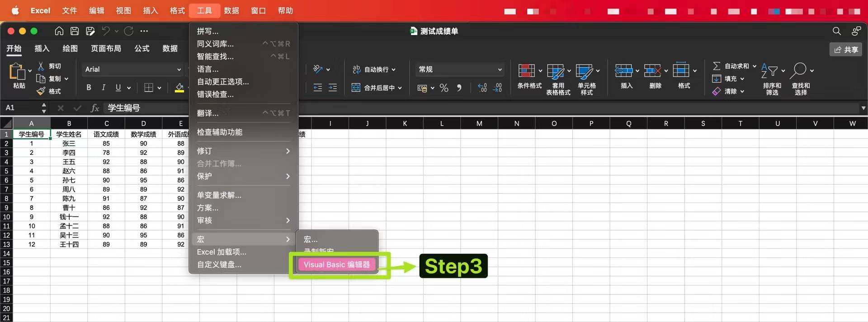Viewport: 868px width, 322px height.
Task: Click the collaboration person icon
Action: point(856,31)
